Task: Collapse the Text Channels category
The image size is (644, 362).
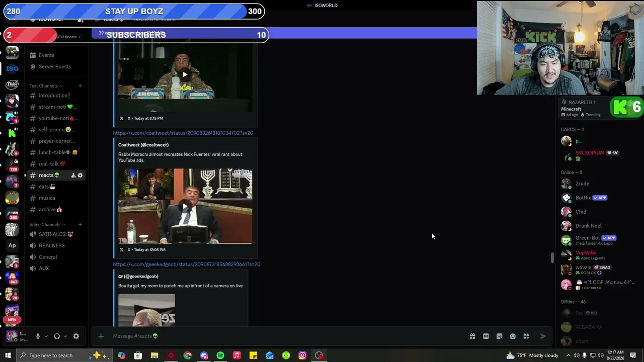Action: [46, 86]
